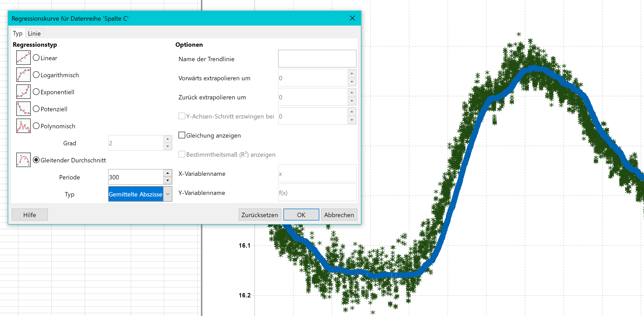644x316 pixels.
Task: Click the Potenziell regression curve icon
Action: pos(23,109)
